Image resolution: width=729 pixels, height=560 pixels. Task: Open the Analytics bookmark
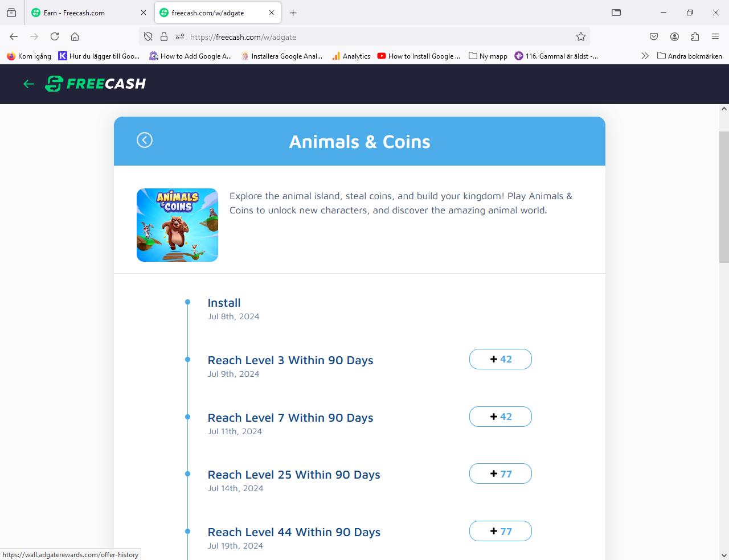click(x=351, y=56)
